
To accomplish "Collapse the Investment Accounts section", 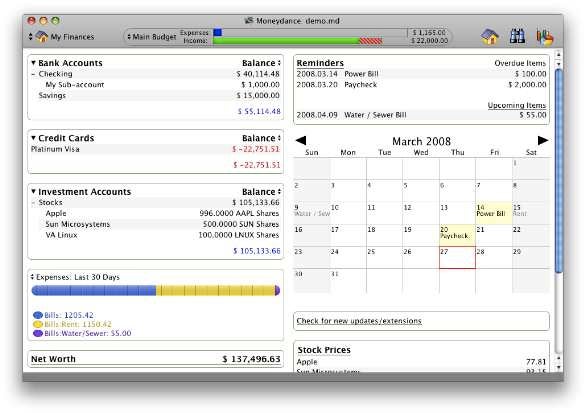I will [x=33, y=191].
